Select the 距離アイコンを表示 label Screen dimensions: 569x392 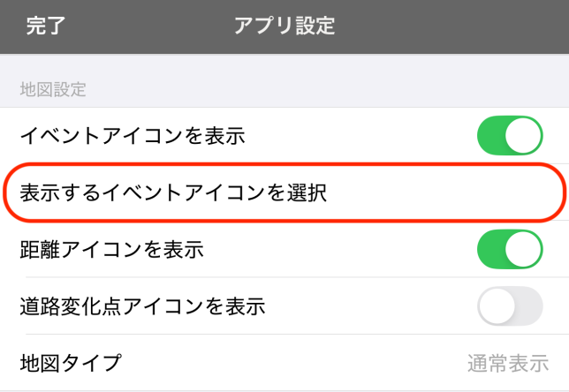tap(112, 249)
